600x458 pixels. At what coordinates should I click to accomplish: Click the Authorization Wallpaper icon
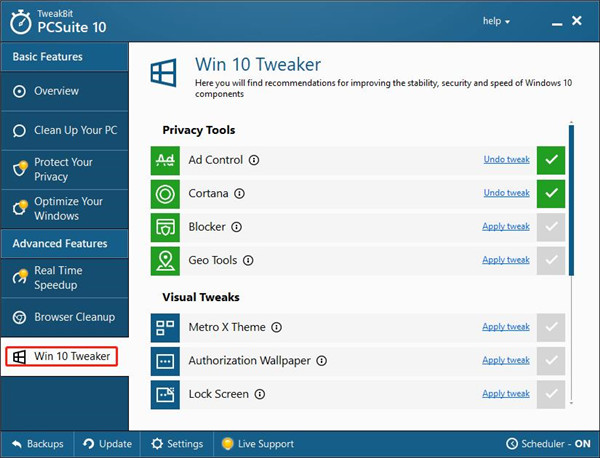click(x=165, y=360)
